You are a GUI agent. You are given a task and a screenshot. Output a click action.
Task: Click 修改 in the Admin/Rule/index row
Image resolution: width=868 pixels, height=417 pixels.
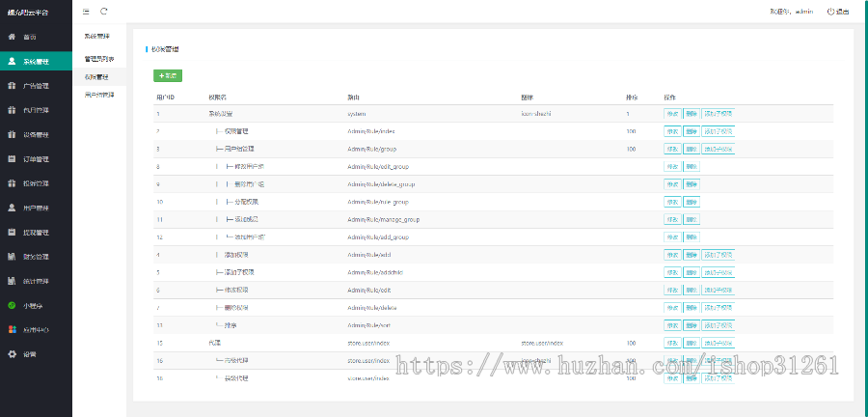(672, 131)
